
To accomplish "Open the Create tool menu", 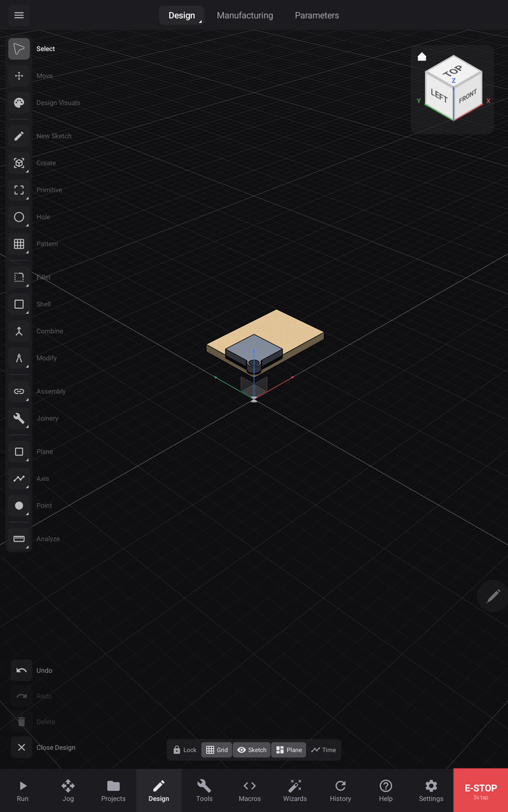I will point(19,163).
